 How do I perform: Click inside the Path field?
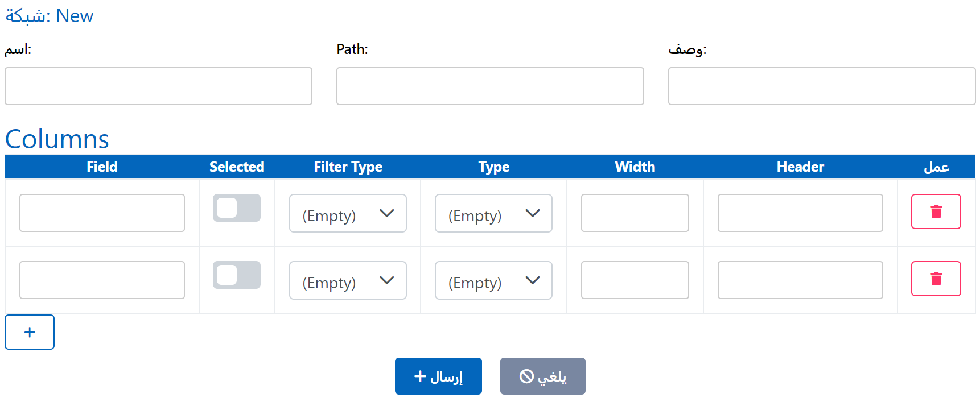pos(489,86)
